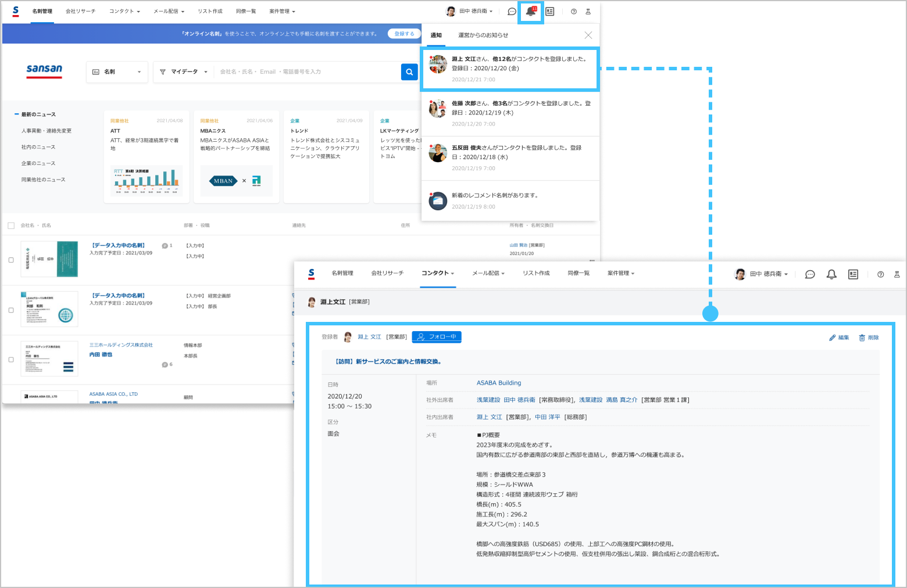Expand メール配信 in the front コンタクト window
907x588 pixels.
point(488,273)
